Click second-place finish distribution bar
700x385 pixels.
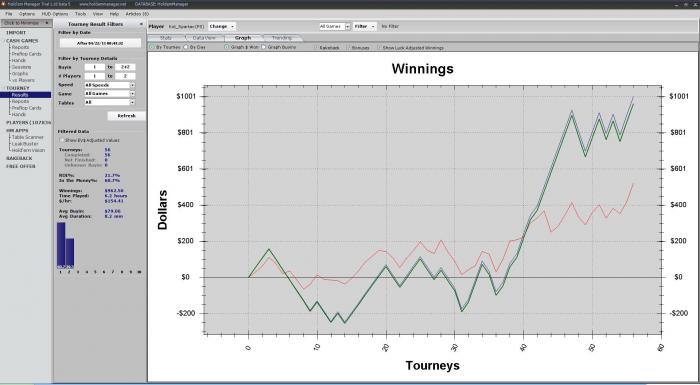coord(70,253)
